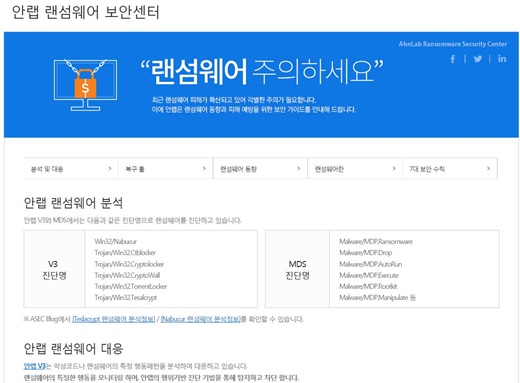520x383 pixels.
Task: Click the 랜섬웨어 주의하세요 banner headline
Action: point(262,71)
